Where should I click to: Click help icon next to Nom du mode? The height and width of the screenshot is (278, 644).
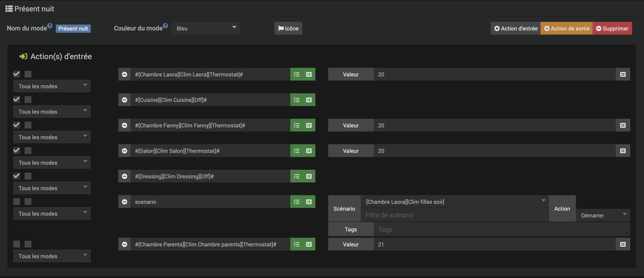pyautogui.click(x=50, y=26)
